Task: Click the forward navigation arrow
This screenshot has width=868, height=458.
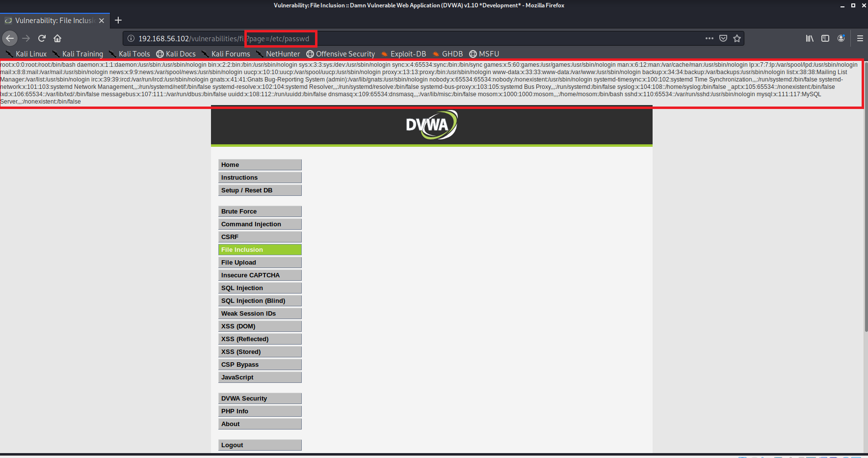Action: (x=26, y=38)
